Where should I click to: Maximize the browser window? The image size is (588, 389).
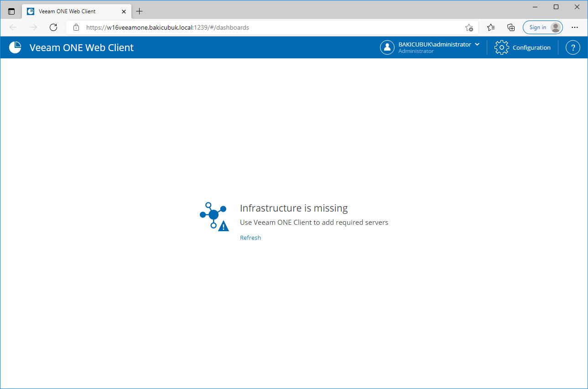(556, 7)
